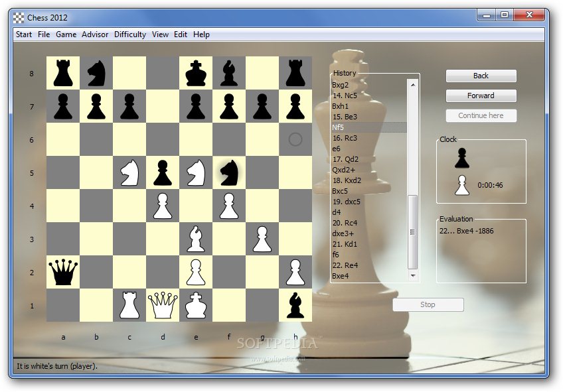Click the Chess 2012 title bar icon
The image size is (563, 392).
click(x=19, y=17)
